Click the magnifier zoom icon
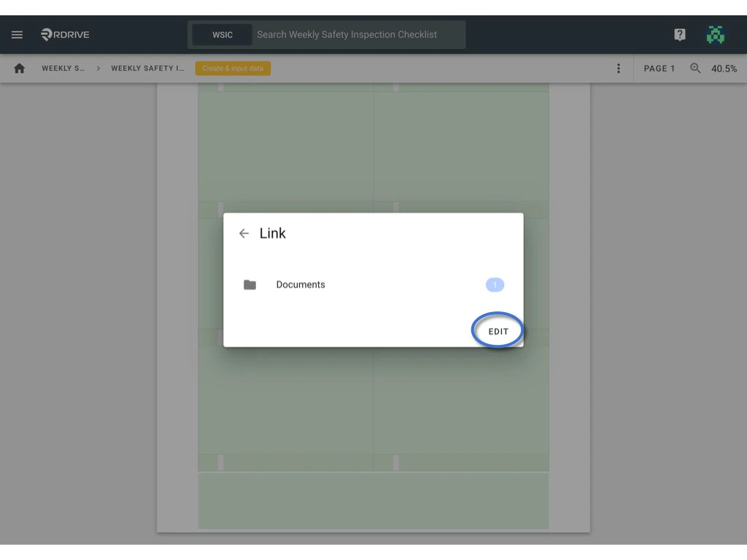This screenshot has width=747, height=560. [695, 68]
